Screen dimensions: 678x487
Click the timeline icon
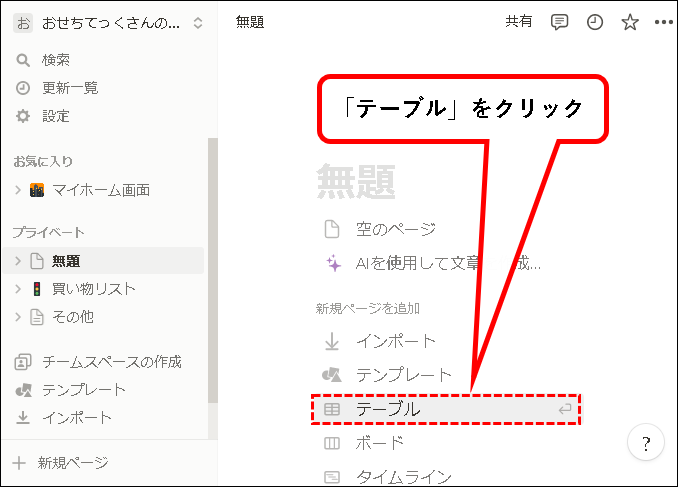[x=332, y=477]
